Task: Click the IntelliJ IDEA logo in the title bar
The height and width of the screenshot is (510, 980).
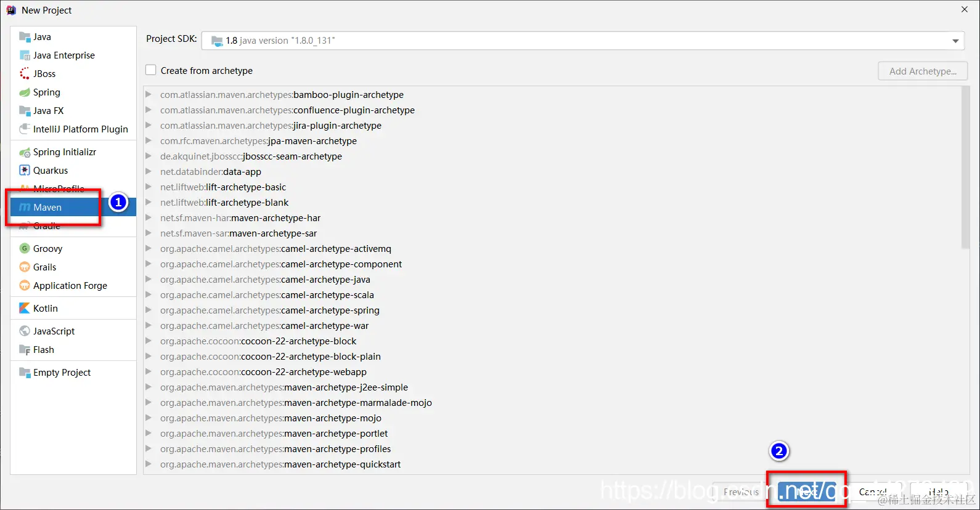Action: [x=11, y=10]
